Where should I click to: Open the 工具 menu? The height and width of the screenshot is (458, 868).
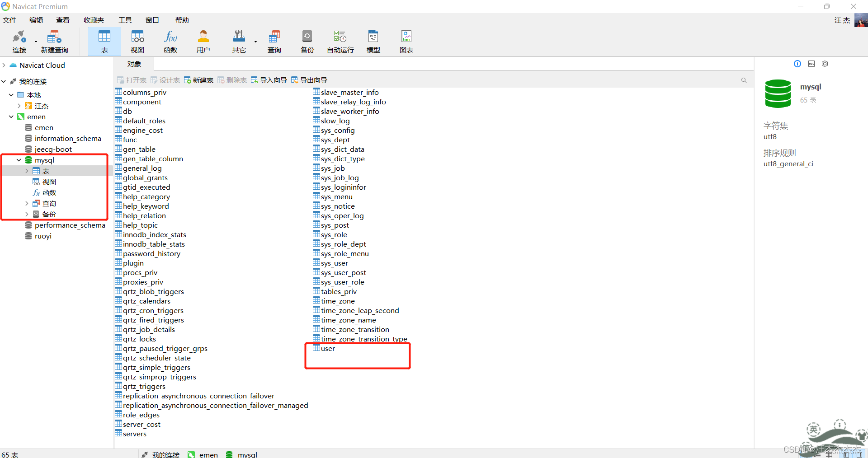pos(125,20)
